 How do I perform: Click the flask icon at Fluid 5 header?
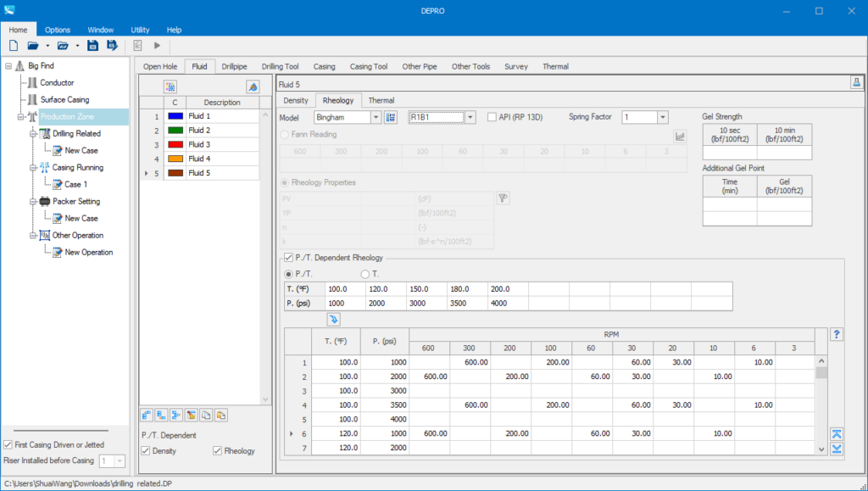click(856, 83)
